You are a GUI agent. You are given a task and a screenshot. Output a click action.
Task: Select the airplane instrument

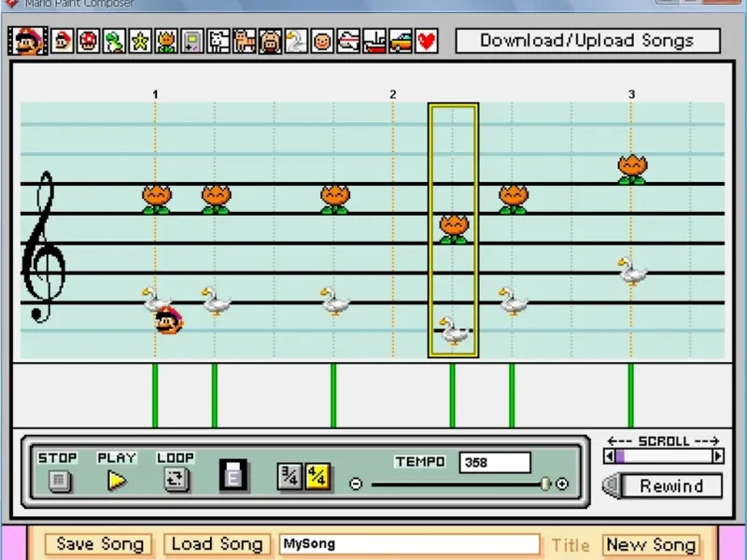coord(347,41)
